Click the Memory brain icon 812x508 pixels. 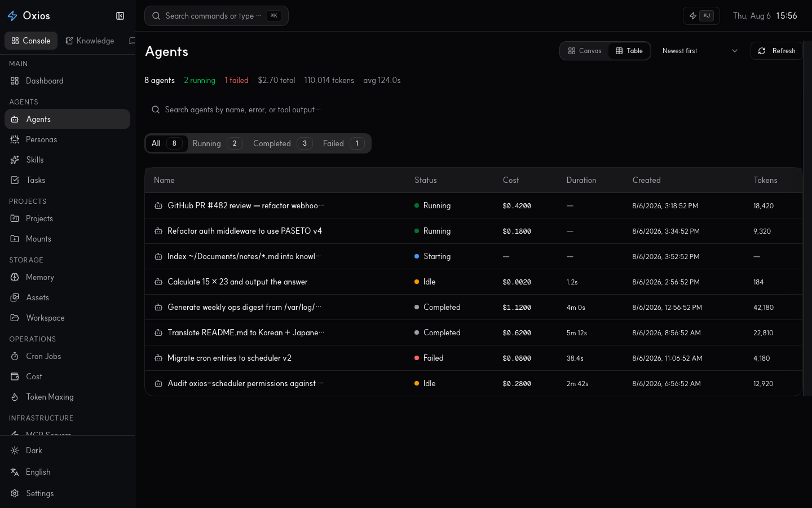(15, 277)
